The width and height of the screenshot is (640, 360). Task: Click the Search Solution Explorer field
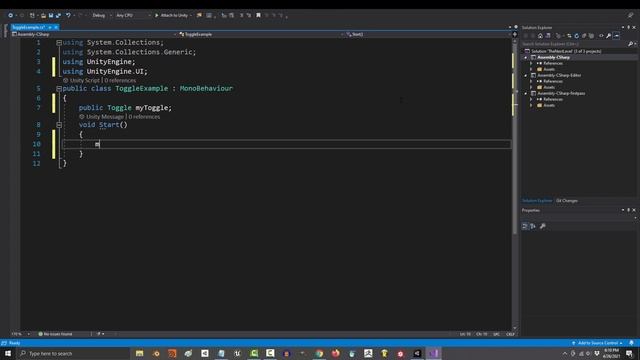[576, 44]
